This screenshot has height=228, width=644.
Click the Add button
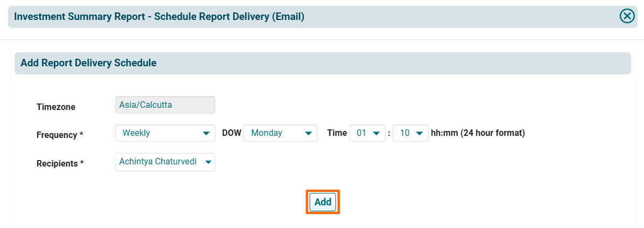click(x=323, y=202)
